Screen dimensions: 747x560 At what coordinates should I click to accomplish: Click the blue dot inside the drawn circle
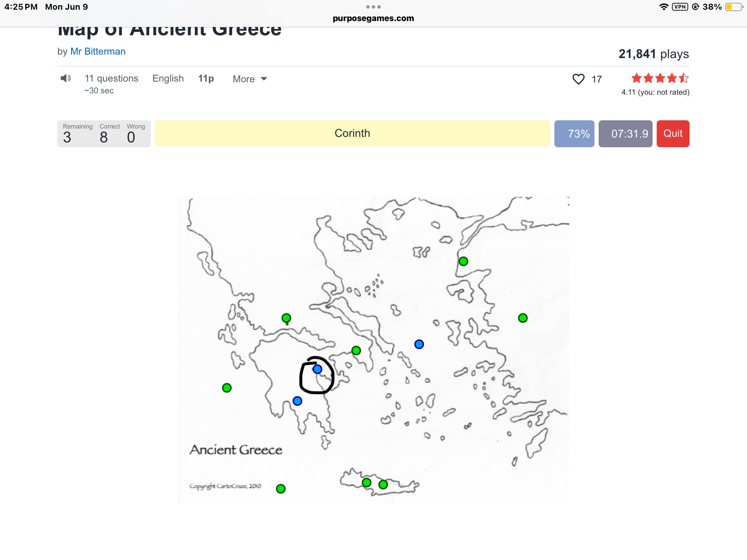[x=317, y=369]
